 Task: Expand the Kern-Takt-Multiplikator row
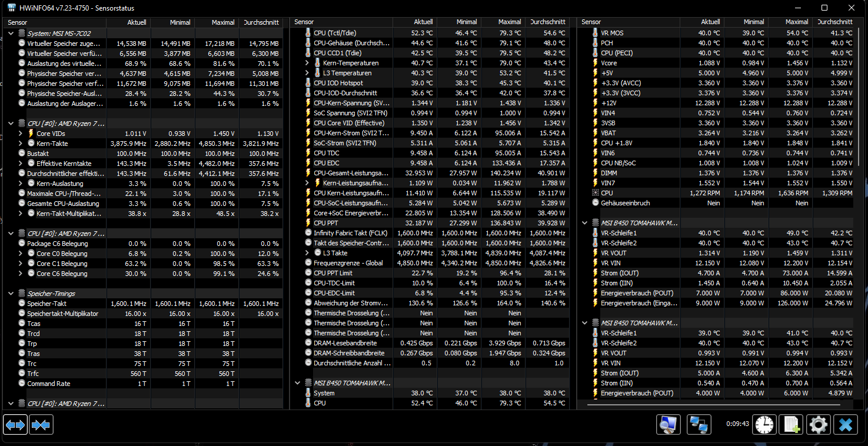(x=21, y=214)
